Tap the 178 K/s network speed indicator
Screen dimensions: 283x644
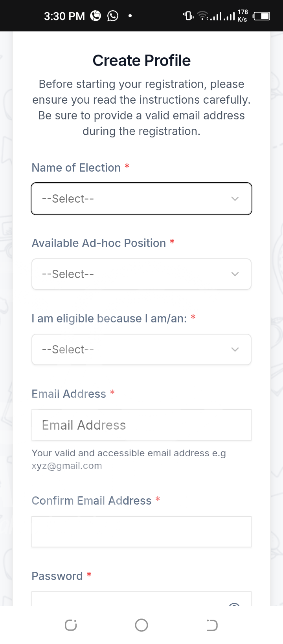(x=243, y=16)
